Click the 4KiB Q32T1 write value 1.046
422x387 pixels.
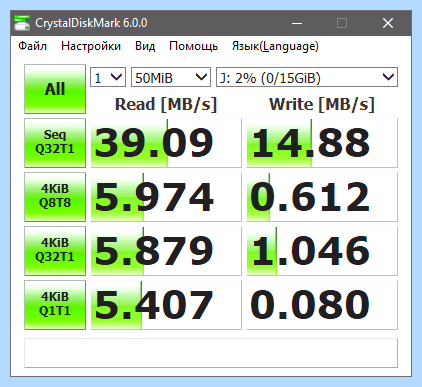click(322, 251)
